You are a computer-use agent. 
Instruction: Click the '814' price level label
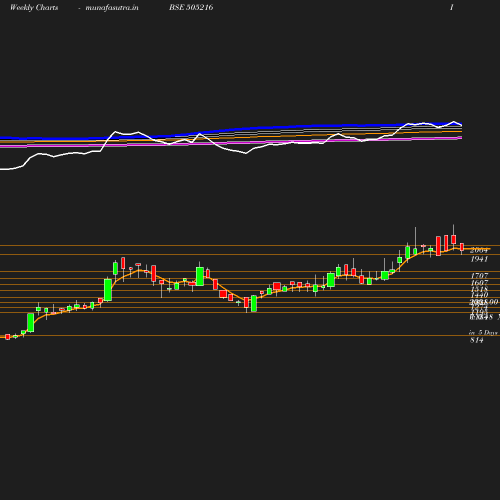click(x=477, y=340)
